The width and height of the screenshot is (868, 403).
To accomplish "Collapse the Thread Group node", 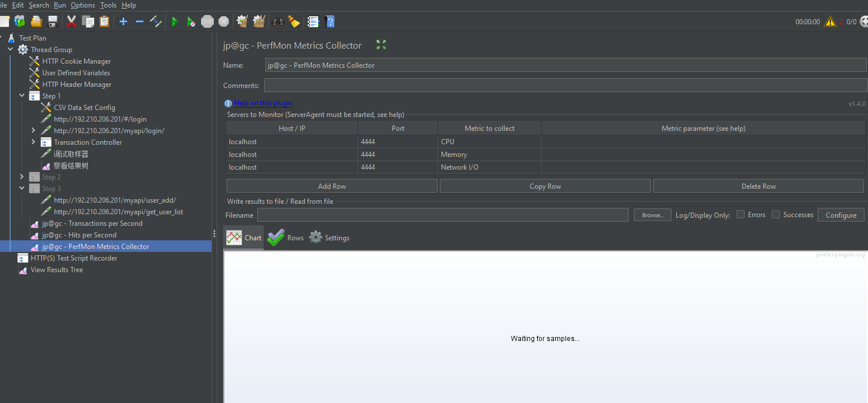I will (x=10, y=49).
